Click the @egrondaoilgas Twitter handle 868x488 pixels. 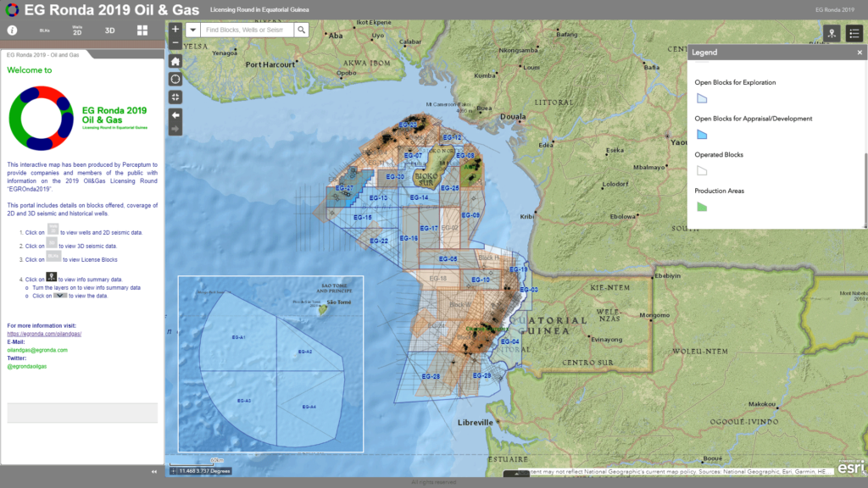[x=26, y=366]
